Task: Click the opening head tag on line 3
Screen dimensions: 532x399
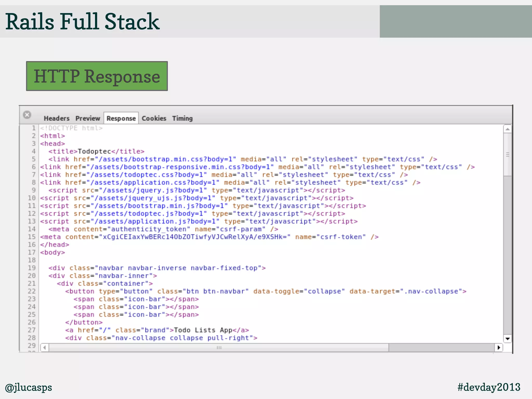Action: (52, 144)
